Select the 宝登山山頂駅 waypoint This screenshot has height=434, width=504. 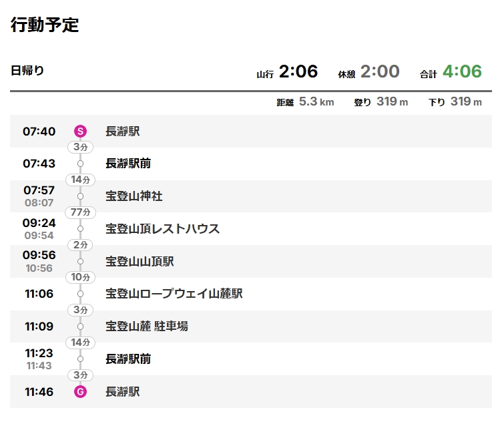[140, 261]
